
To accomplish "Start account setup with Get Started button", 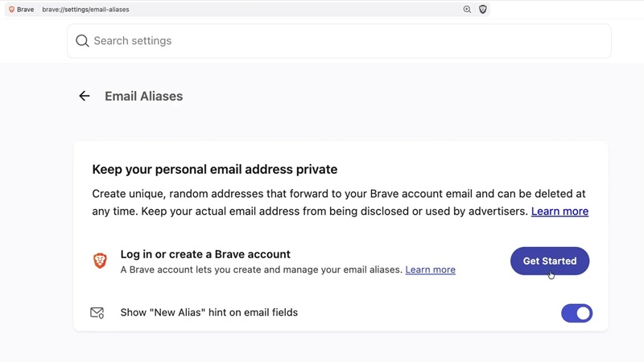I will [550, 261].
